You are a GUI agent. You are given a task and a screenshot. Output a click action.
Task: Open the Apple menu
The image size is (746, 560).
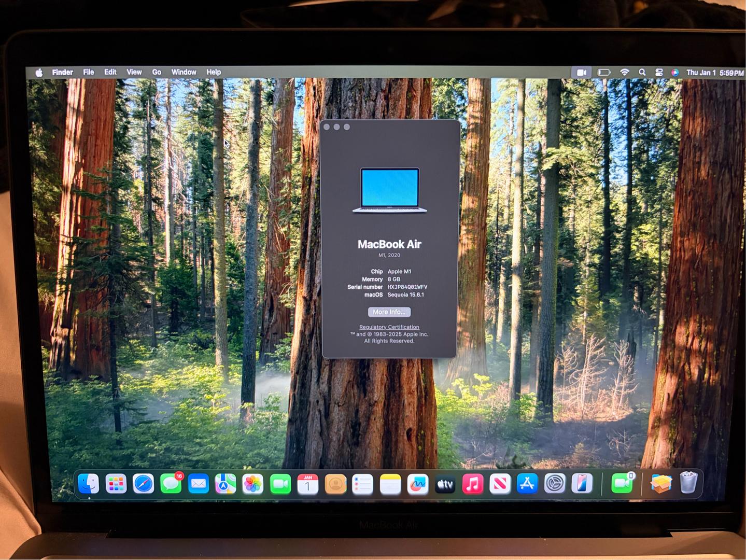click(x=39, y=73)
